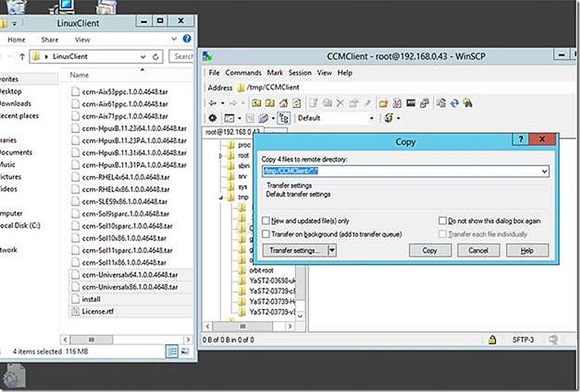Viewport: 580px width, 392px height.
Task: Go to home directory in WinSCP toolbar
Action: (283, 103)
